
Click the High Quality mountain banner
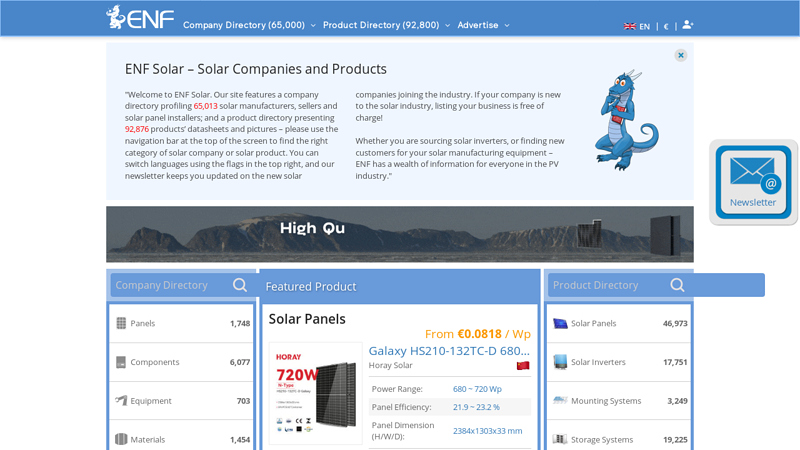point(399,234)
